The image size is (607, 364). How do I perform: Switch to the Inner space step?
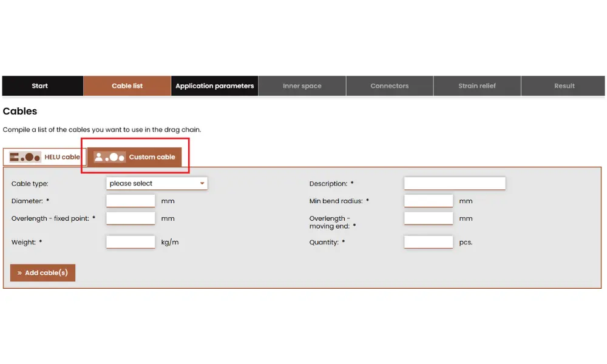(x=302, y=86)
